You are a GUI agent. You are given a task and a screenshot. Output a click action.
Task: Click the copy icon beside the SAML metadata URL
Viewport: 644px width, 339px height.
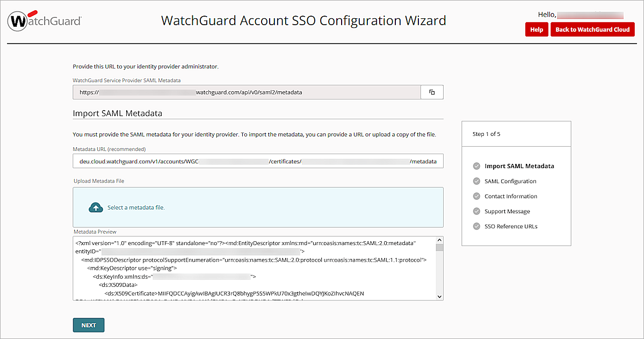coord(432,92)
